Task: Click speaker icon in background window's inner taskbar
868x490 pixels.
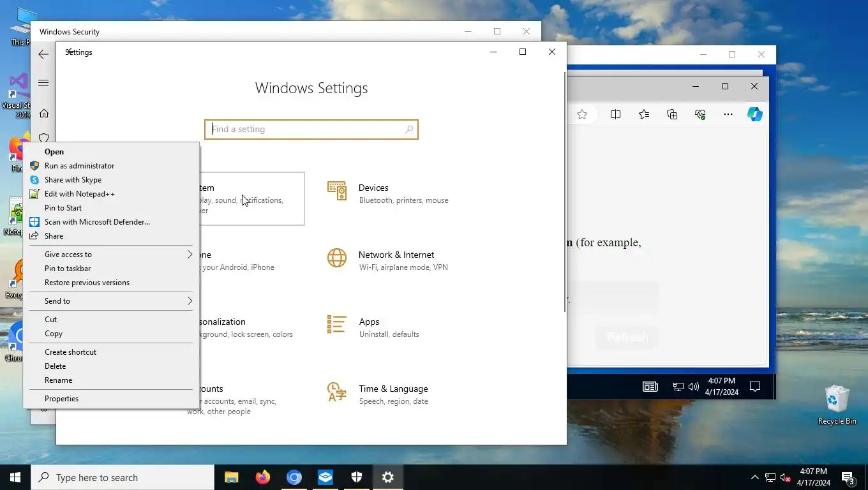Action: click(693, 387)
